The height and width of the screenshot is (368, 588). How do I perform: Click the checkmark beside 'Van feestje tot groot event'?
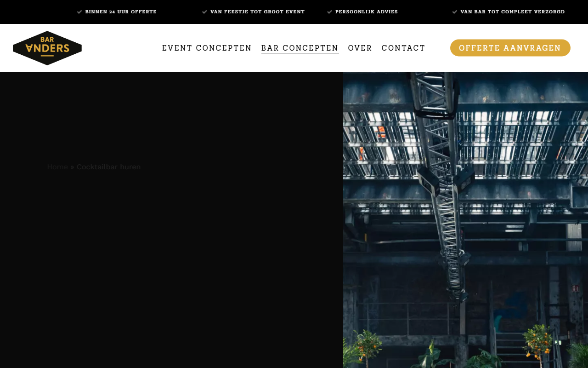point(205,12)
